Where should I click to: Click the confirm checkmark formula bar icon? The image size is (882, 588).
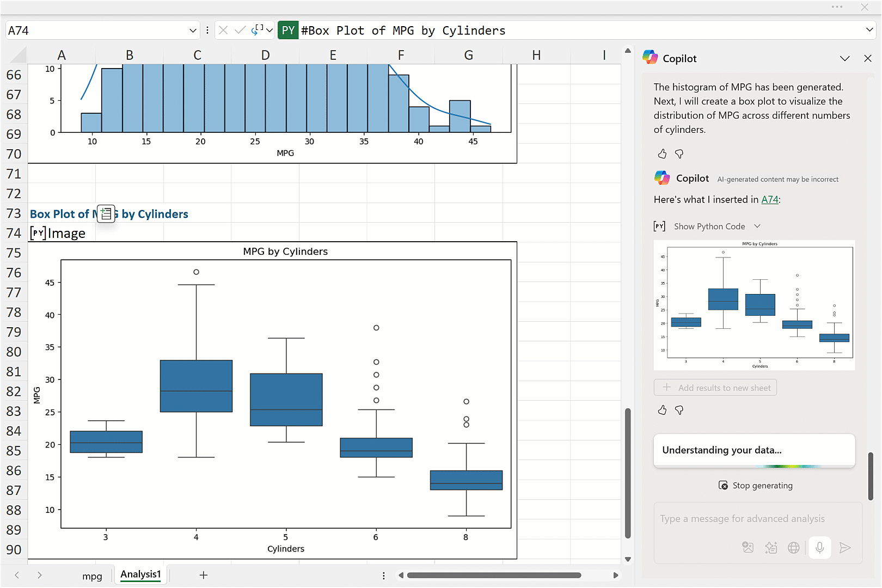(240, 30)
